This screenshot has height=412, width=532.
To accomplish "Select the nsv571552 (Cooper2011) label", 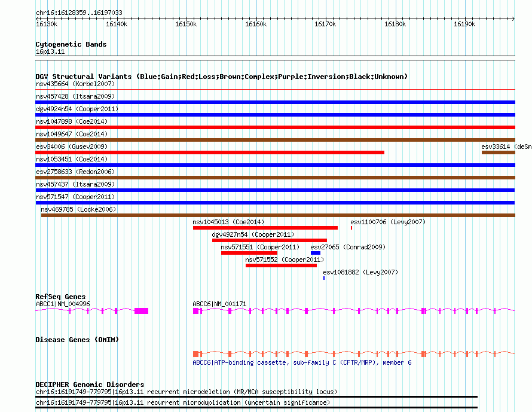I will tap(285, 260).
